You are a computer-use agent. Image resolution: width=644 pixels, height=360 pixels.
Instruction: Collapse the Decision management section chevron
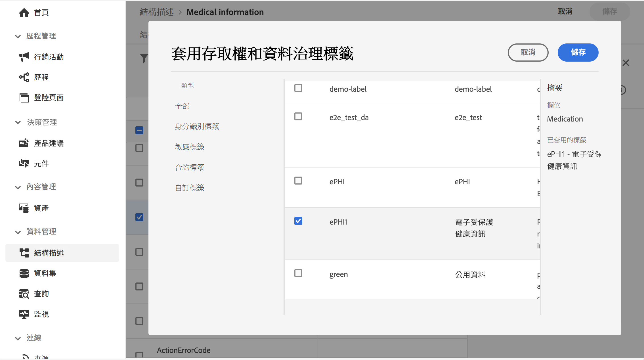(18, 122)
